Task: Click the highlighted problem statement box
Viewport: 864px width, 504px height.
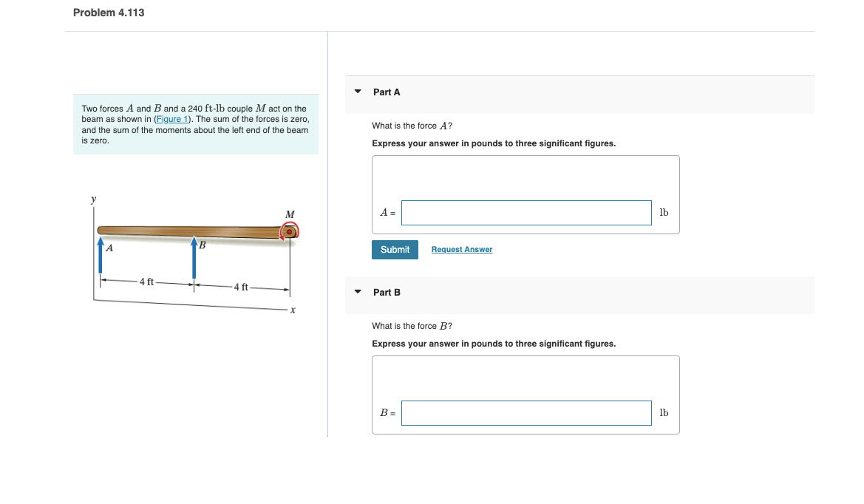Action: (x=196, y=124)
